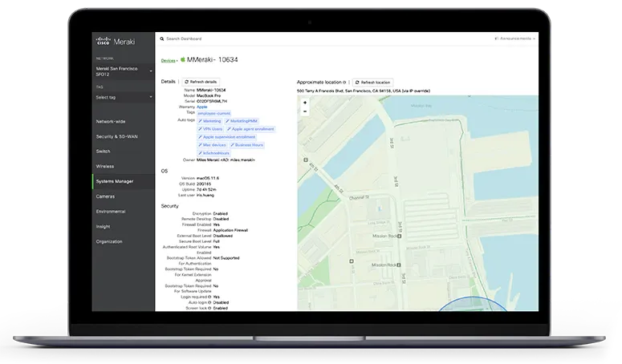Click the device serial number value

[212, 101]
